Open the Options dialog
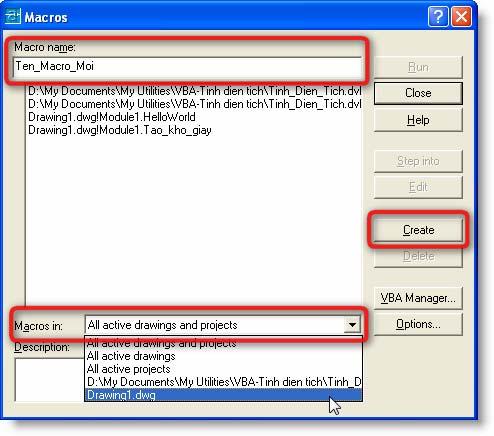Image resolution: width=494 pixels, height=436 pixels. tap(418, 324)
